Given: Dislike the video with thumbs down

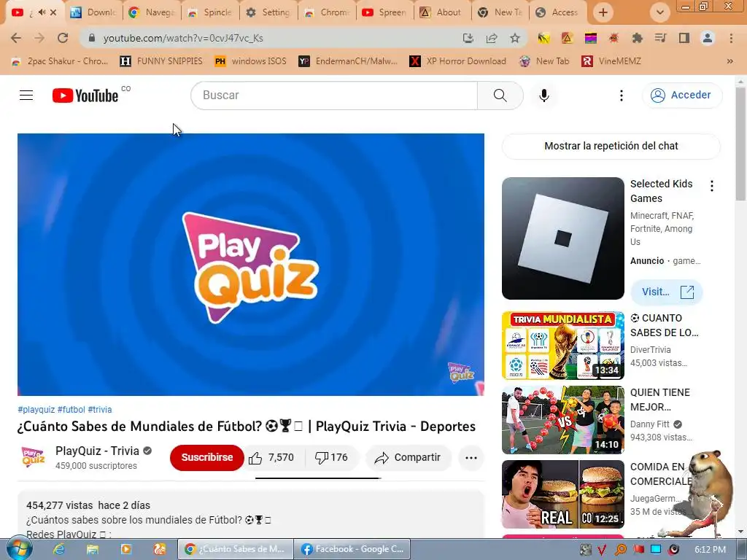Looking at the screenshot, I should (x=332, y=458).
